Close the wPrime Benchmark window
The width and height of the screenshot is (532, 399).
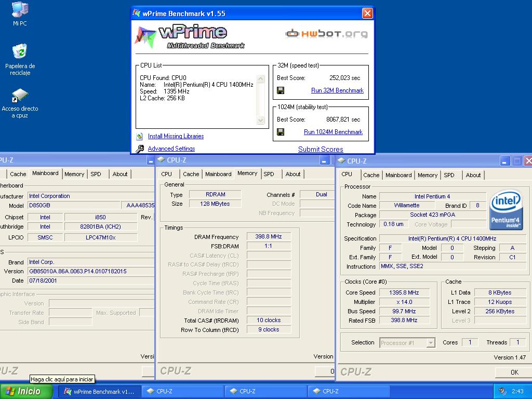point(367,13)
